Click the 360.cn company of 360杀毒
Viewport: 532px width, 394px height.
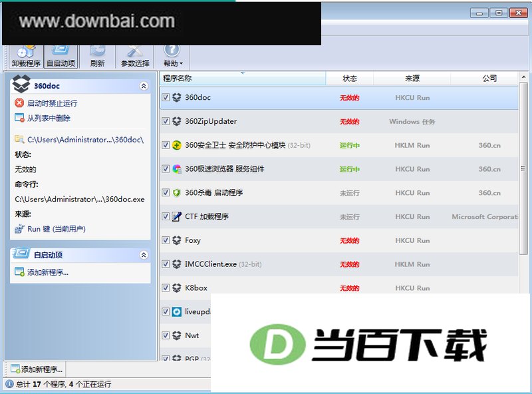coord(489,193)
